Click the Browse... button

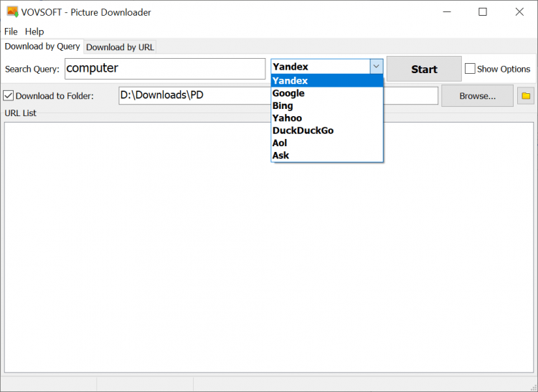(x=477, y=95)
